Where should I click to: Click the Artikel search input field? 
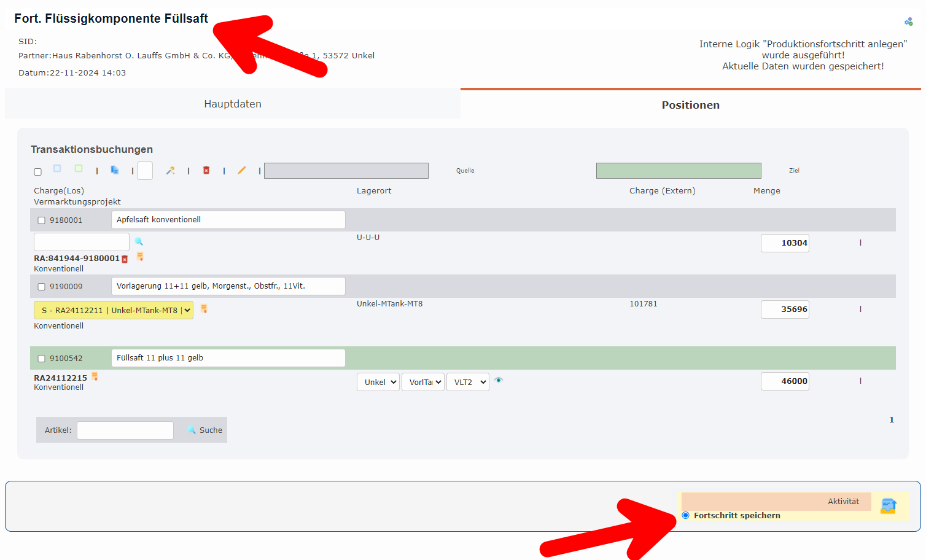[x=125, y=430]
